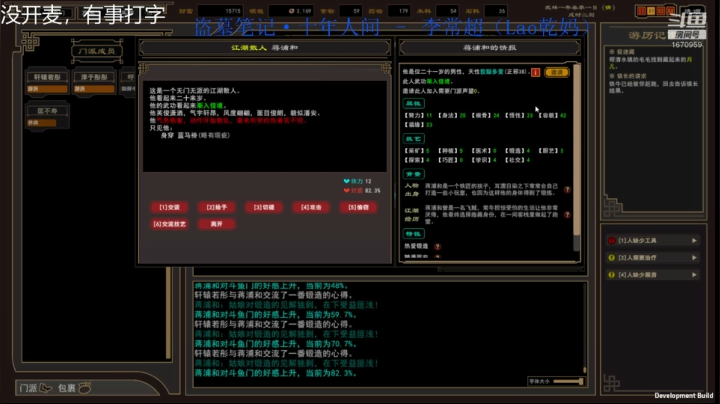
Task: Click the 特性 traits section label
Action: (x=414, y=234)
